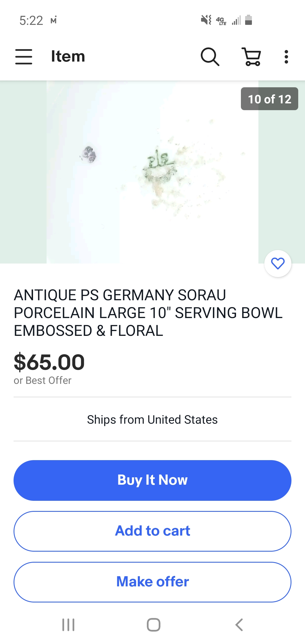Tap the Item page header title
305x644 pixels.
(68, 56)
